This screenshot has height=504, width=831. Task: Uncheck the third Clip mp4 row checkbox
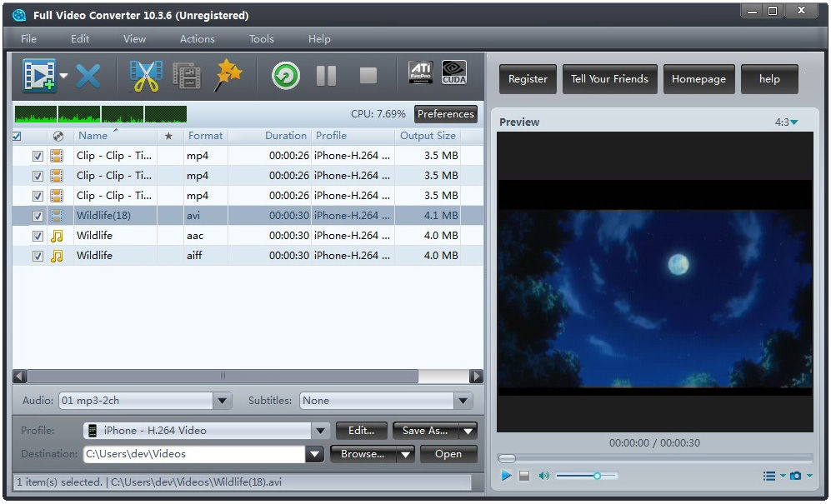coord(38,196)
